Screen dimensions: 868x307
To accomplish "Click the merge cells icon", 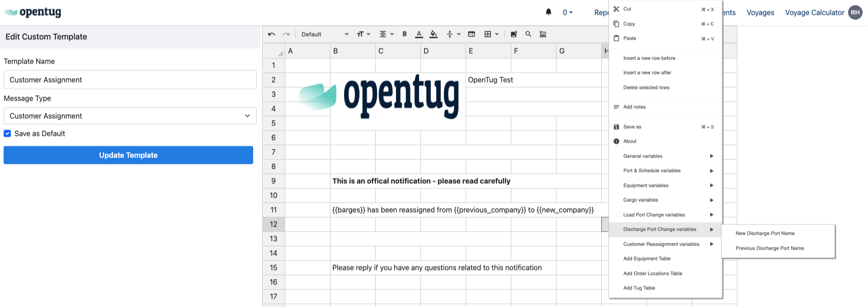I will coord(472,34).
